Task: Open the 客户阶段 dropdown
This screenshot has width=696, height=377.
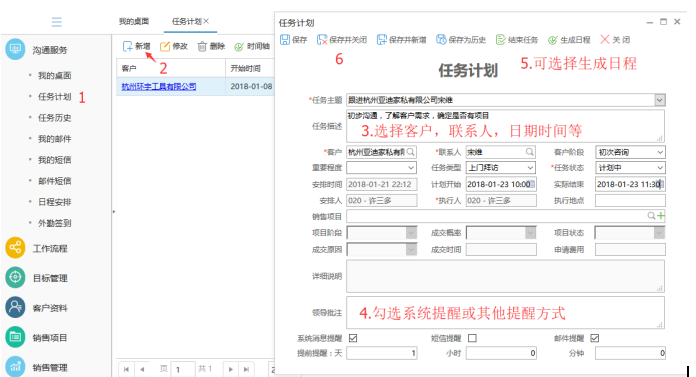Action: (660, 152)
